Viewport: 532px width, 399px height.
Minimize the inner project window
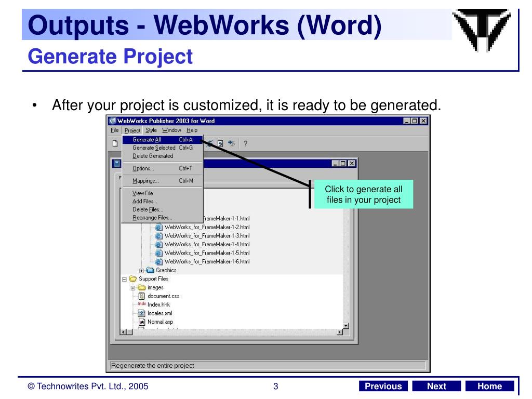(335, 164)
